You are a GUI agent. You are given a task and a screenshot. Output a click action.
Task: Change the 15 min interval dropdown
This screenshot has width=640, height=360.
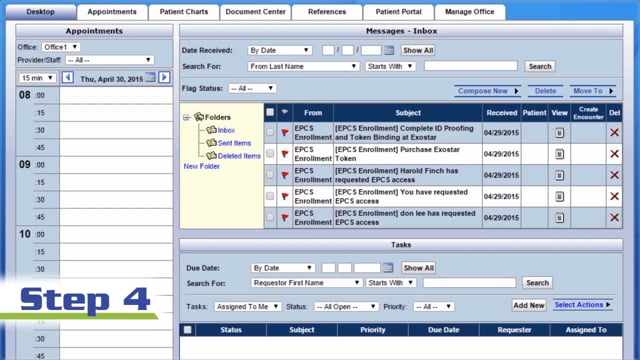(37, 78)
